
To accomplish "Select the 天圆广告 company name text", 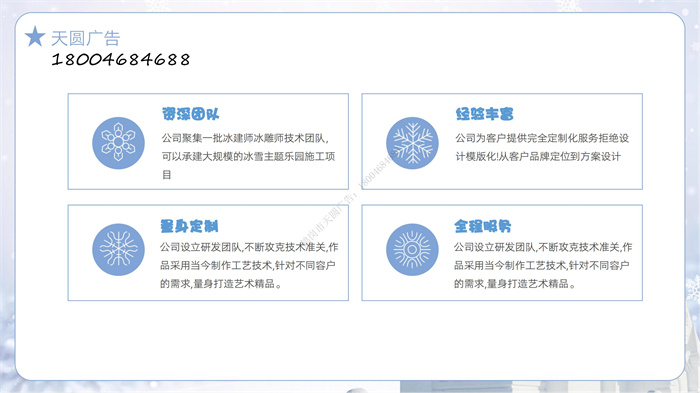I will point(85,38).
